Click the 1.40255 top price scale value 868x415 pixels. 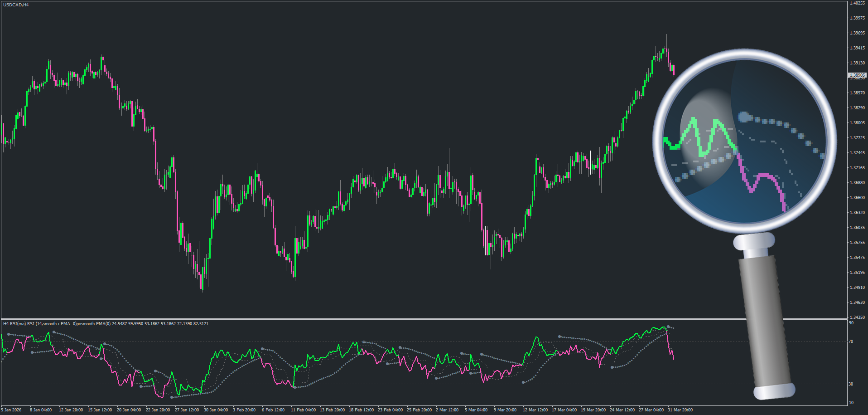pos(857,3)
